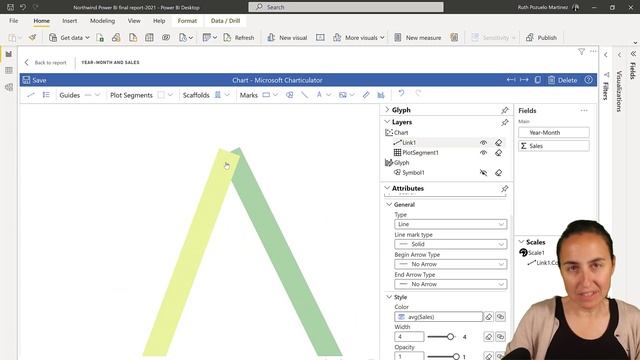Select the image mark tool
640x360 pixels.
point(343,95)
